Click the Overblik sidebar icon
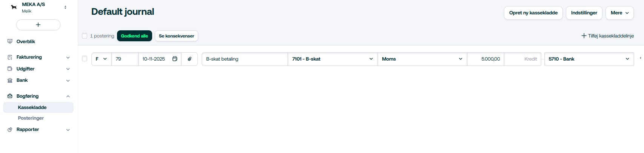 click(10, 42)
